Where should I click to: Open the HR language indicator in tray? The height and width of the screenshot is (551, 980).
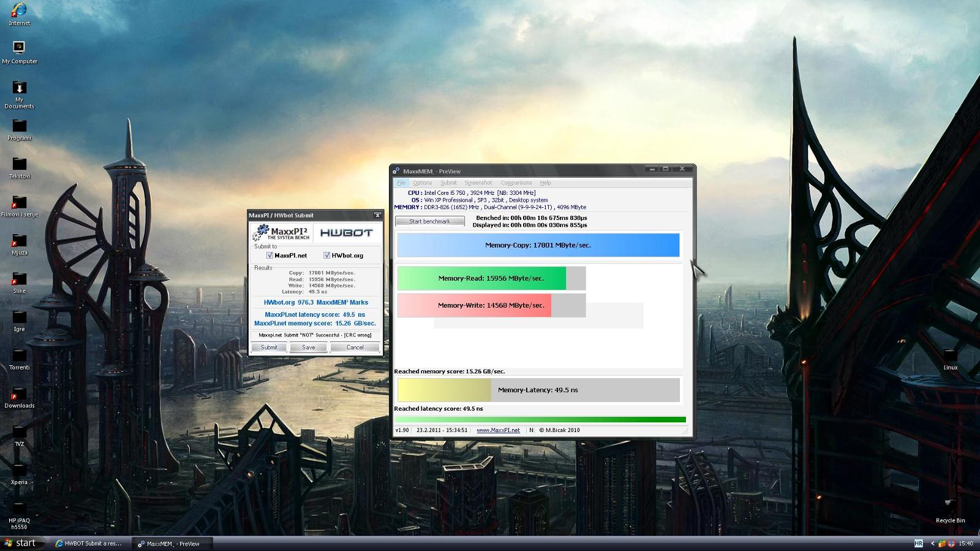pos(918,543)
